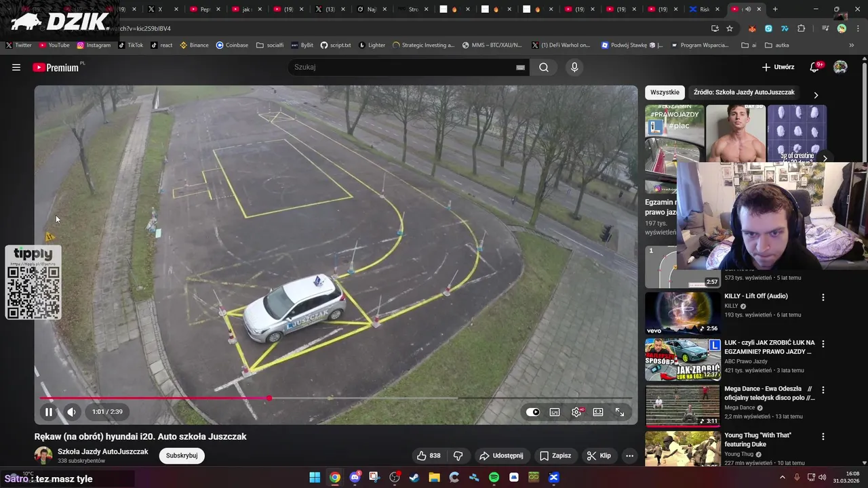868x488 pixels.
Task: Open the Coinbase bookmark
Action: (x=232, y=45)
